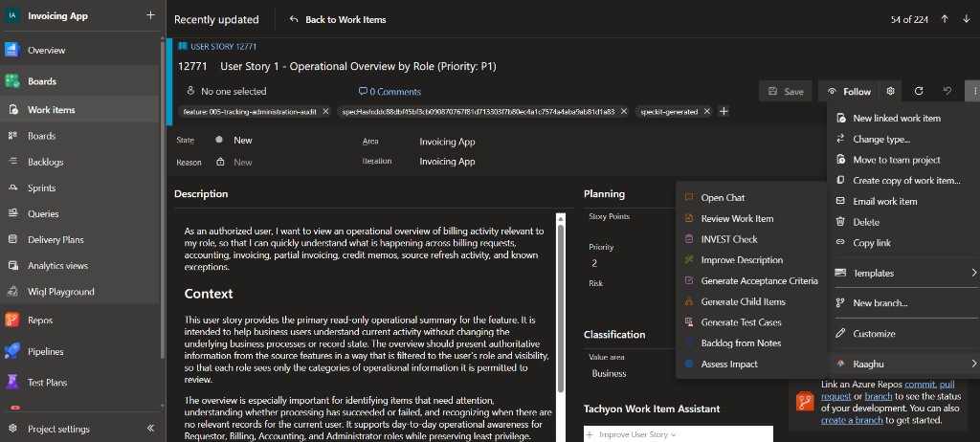This screenshot has height=442, width=980.
Task: Open Wiql Playground in sidebar
Action: tap(60, 292)
